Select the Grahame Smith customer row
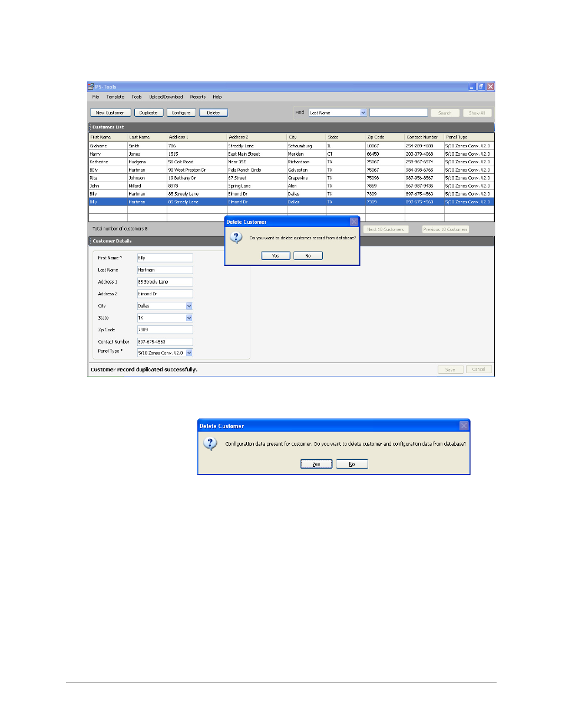Image resolution: width=562 pixels, height=728 pixels. pos(291,146)
